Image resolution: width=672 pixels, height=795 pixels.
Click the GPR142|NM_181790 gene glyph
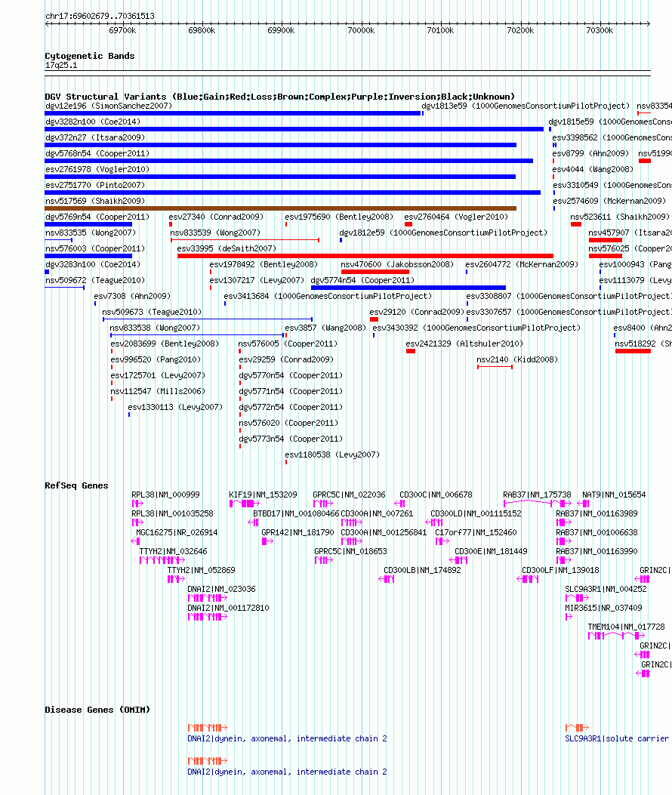[x=268, y=541]
